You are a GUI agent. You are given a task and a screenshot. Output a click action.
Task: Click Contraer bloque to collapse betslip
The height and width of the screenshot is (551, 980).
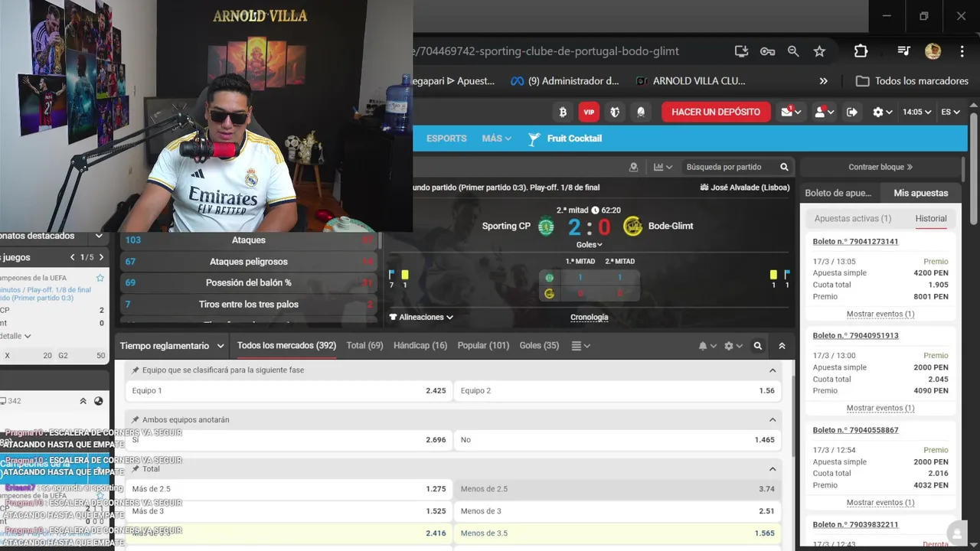880,167
